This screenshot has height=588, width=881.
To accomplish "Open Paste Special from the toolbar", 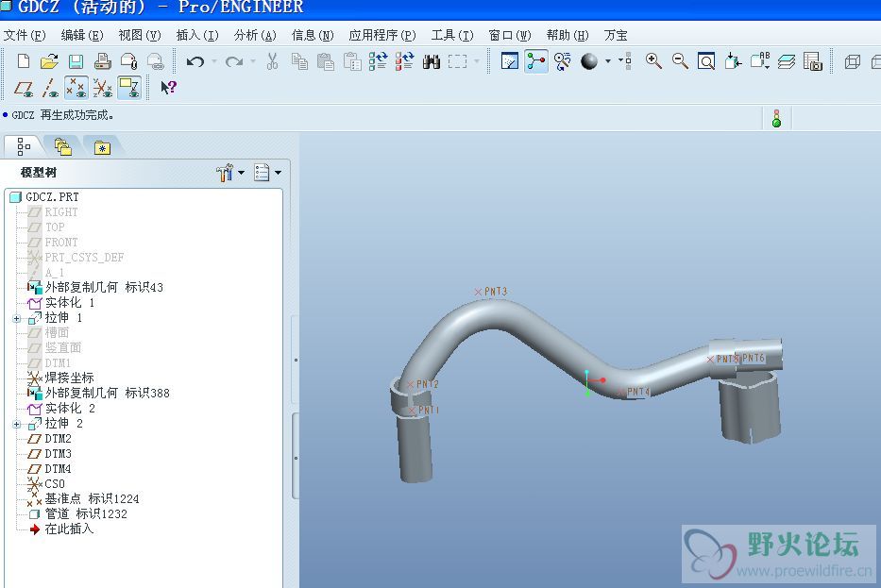I will coord(352,60).
